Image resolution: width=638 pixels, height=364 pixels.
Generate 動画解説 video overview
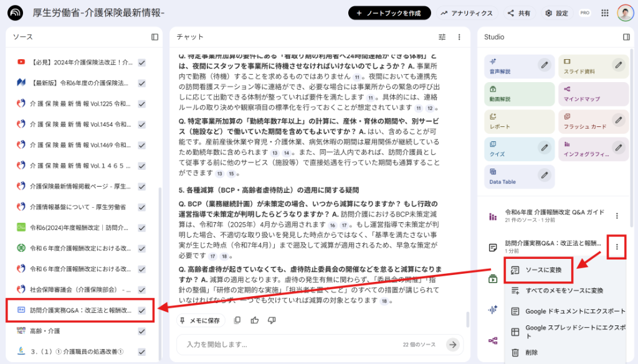tap(519, 94)
